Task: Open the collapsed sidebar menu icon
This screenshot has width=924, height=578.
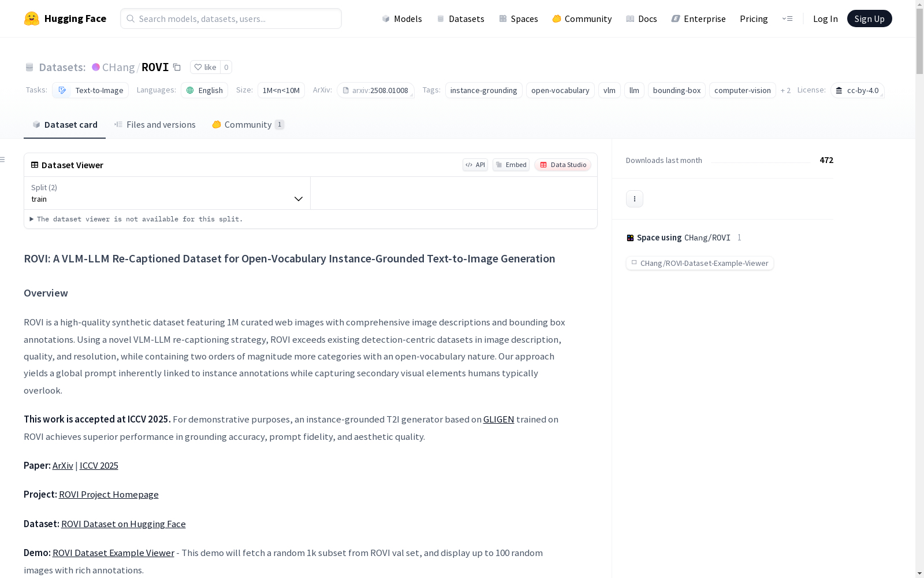Action: tap(3, 160)
